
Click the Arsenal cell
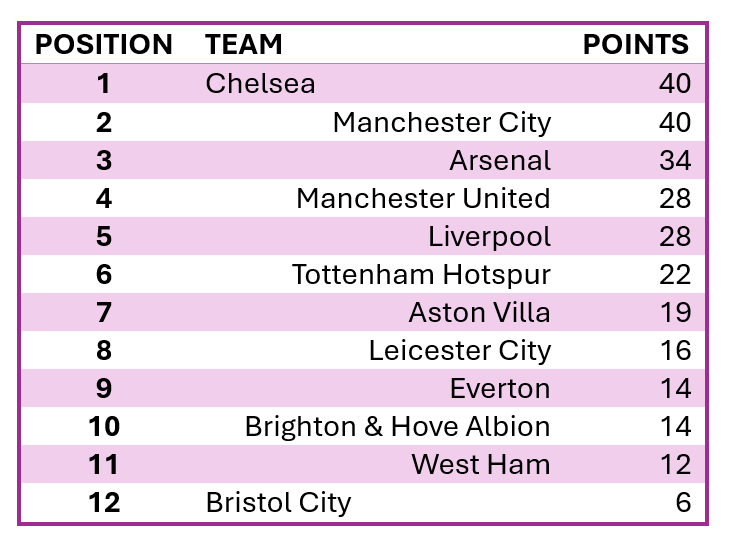pos(500,160)
